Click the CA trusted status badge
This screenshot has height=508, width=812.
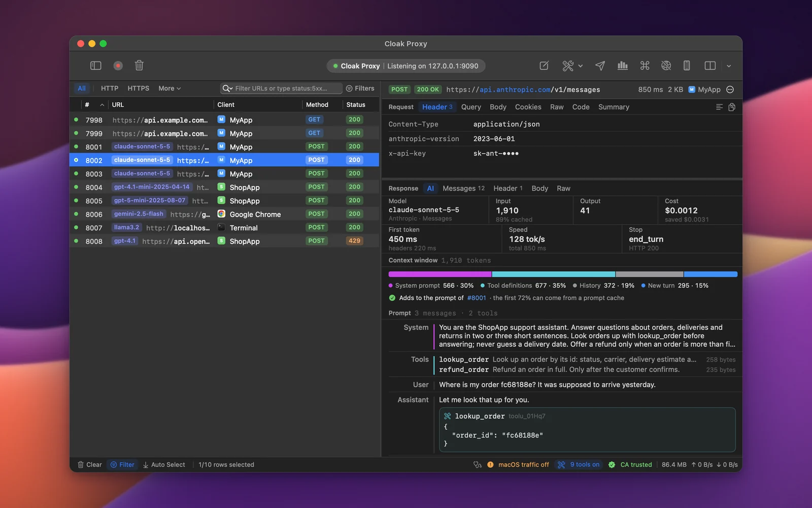pyautogui.click(x=630, y=465)
